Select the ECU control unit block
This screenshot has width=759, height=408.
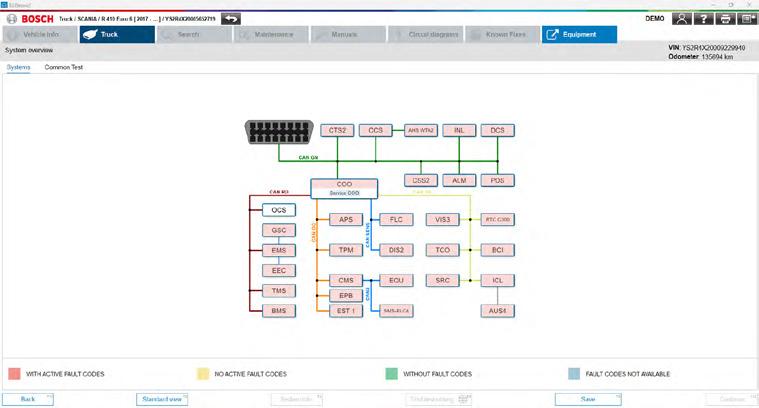[396, 280]
